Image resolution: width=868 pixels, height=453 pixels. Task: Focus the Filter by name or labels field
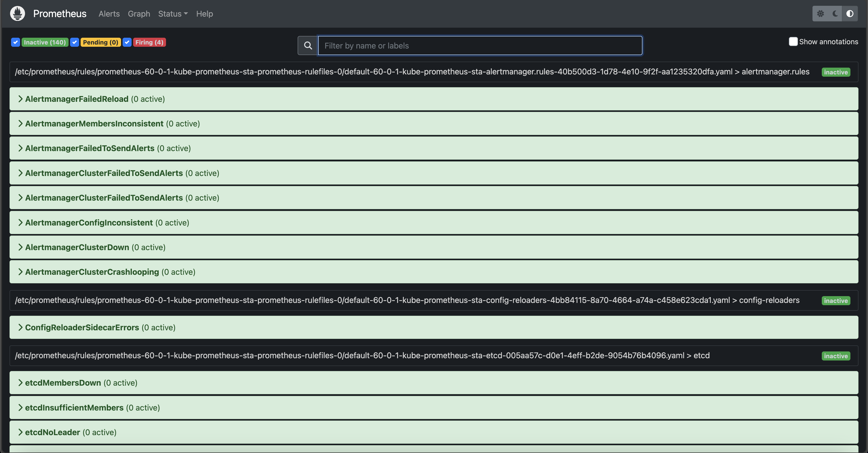pos(480,46)
